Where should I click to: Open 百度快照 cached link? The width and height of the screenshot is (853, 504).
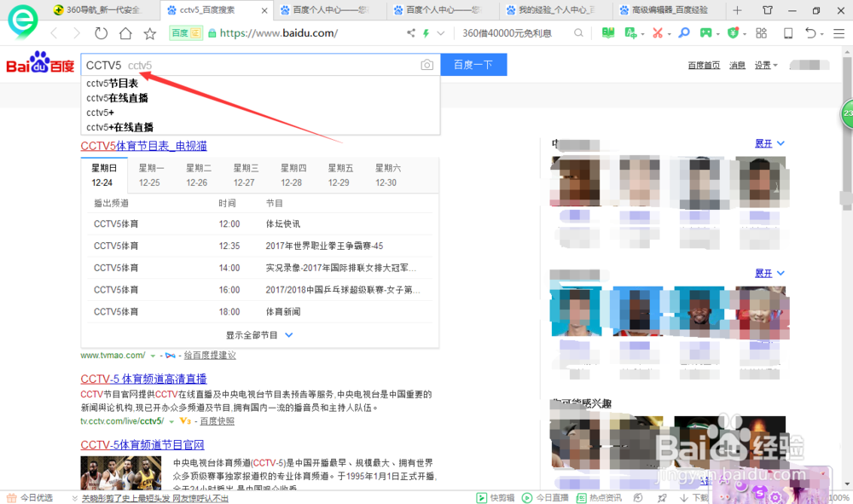(x=217, y=421)
